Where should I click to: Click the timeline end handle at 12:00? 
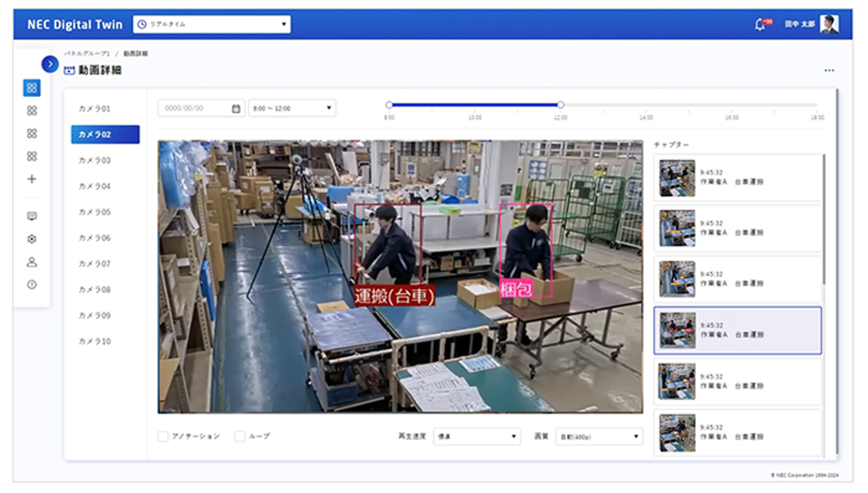(x=561, y=105)
